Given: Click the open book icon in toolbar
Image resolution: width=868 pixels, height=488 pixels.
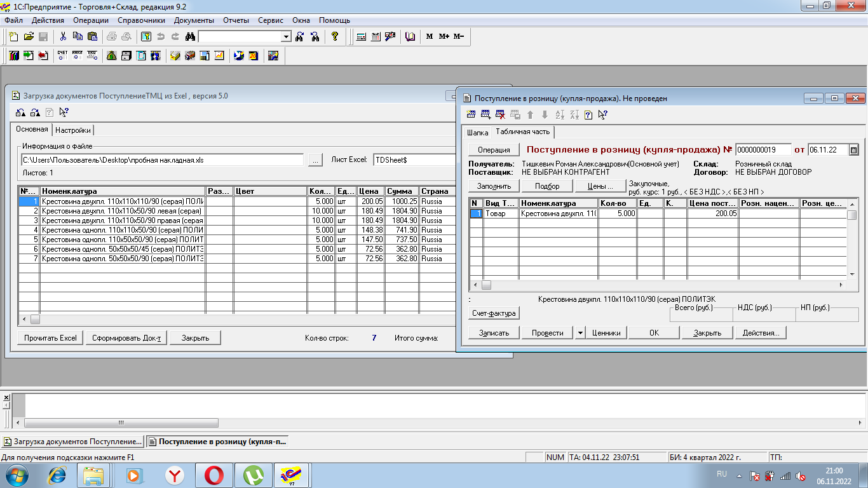Looking at the screenshot, I should tap(410, 37).
